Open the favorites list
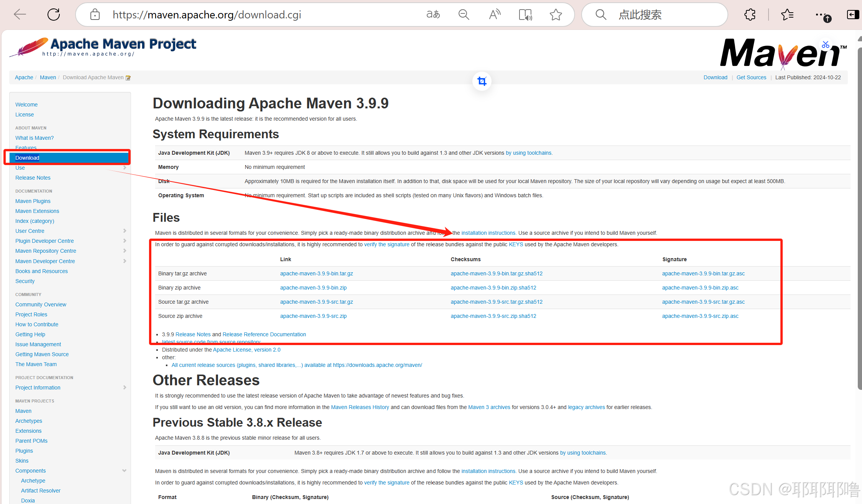The height and width of the screenshot is (504, 862). coord(787,15)
